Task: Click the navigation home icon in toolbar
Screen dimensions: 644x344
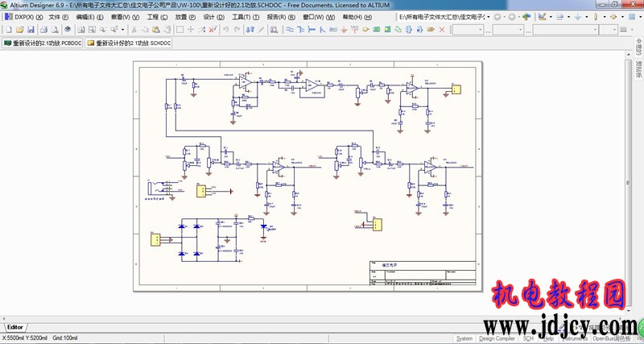Action: pos(526,17)
